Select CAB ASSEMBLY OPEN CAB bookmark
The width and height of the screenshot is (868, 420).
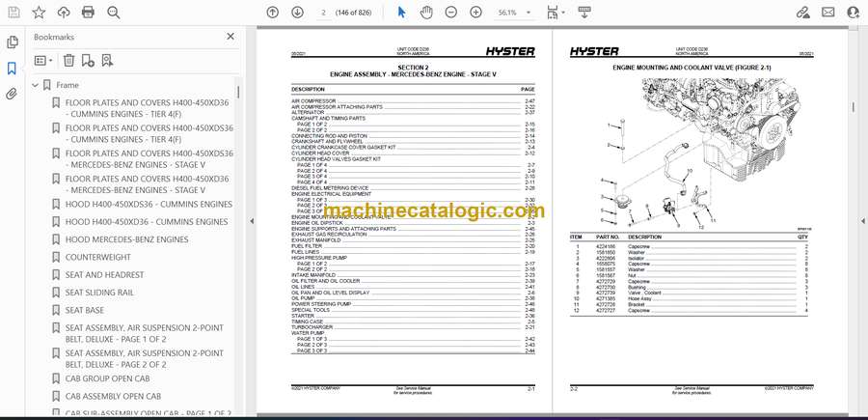[113, 396]
